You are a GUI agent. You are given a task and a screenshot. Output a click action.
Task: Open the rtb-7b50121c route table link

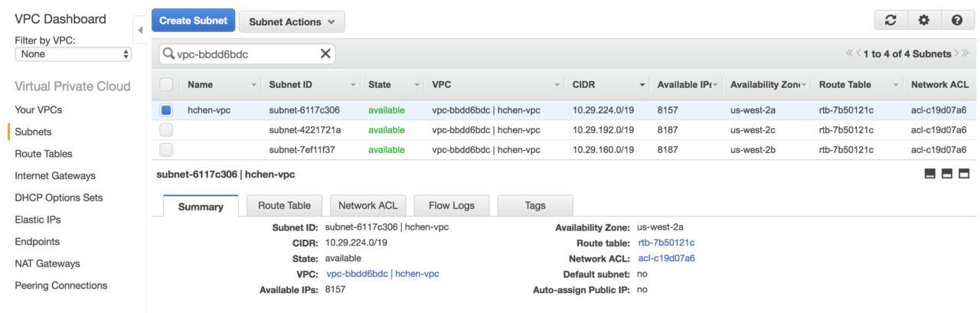point(666,243)
